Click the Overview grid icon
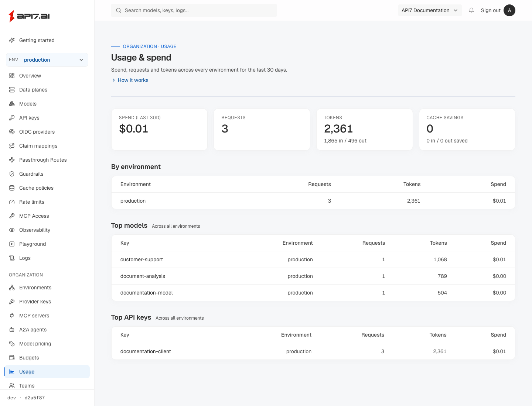Viewport: 532px width, 406px height. coord(12,76)
